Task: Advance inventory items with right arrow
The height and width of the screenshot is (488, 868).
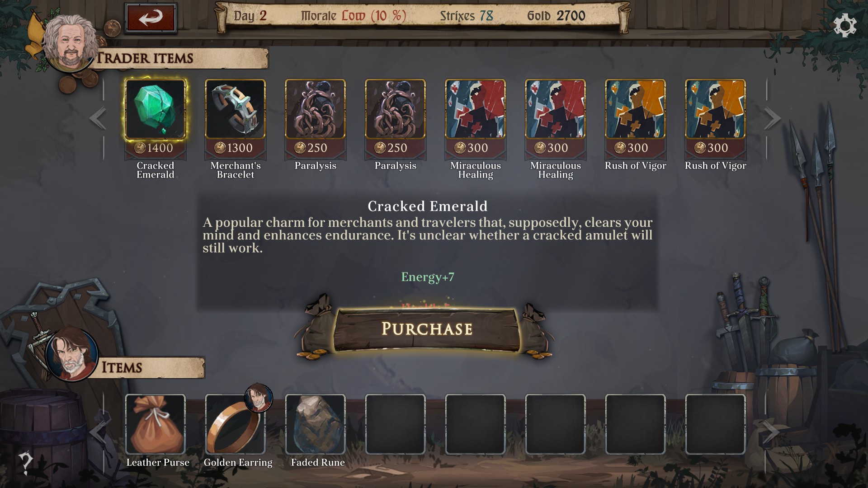Action: (x=771, y=432)
